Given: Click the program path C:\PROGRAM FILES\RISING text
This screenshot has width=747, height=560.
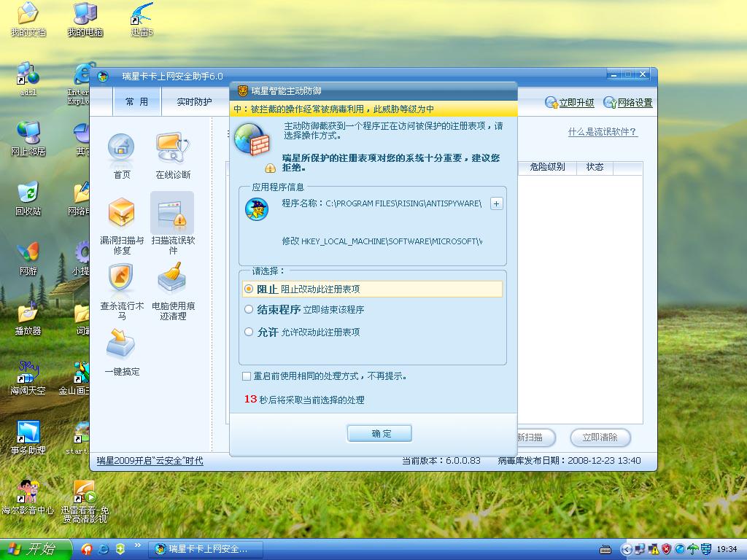Looking at the screenshot, I should 403,203.
